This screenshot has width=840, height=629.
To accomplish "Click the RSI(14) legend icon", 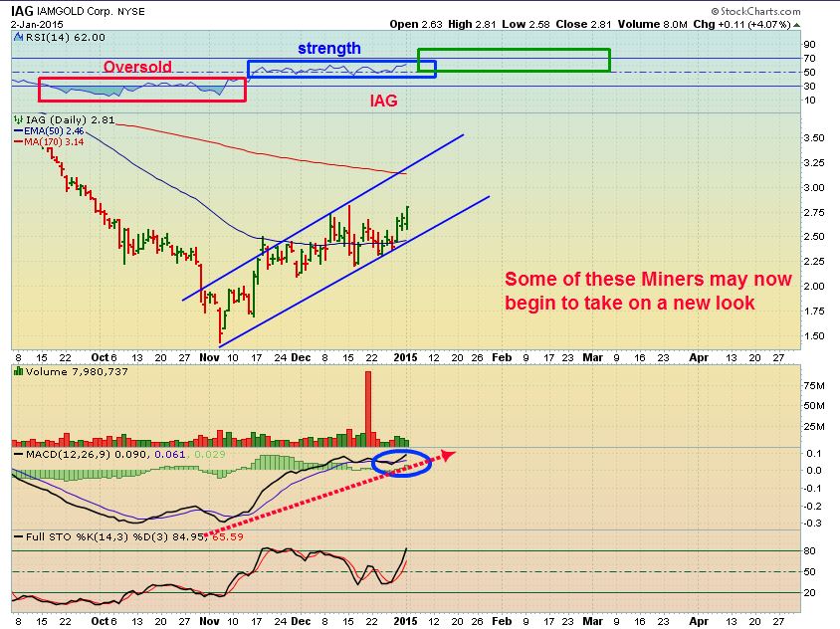I will pyautogui.click(x=19, y=37).
